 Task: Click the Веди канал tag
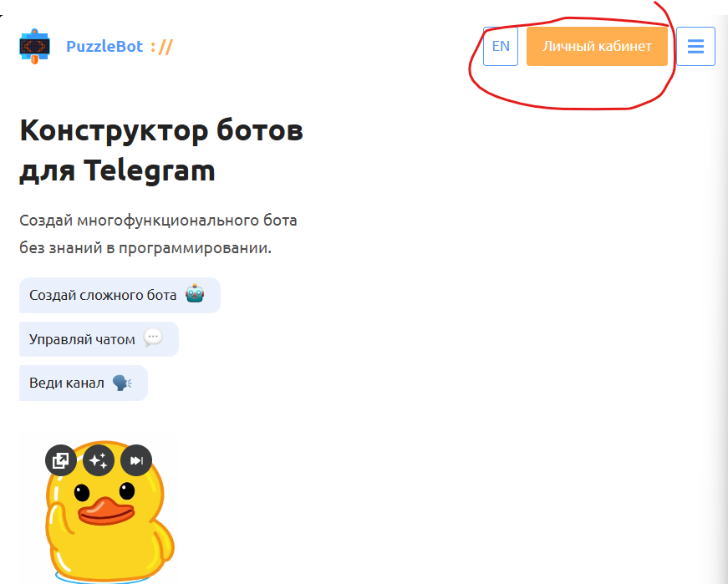pyautogui.click(x=83, y=383)
